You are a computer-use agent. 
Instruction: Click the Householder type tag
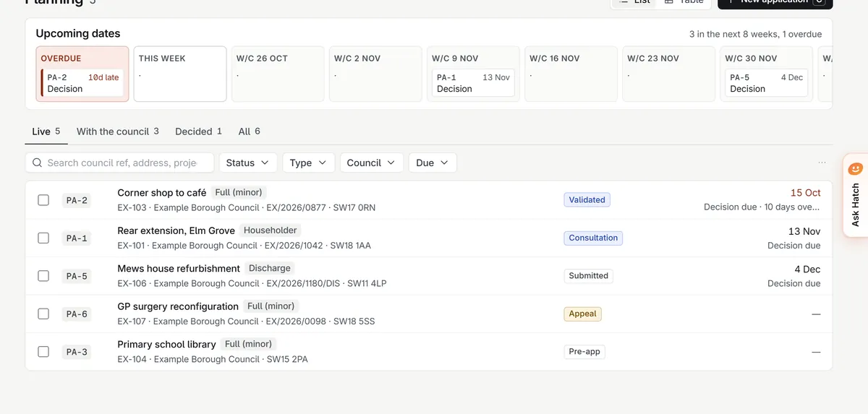271,230
